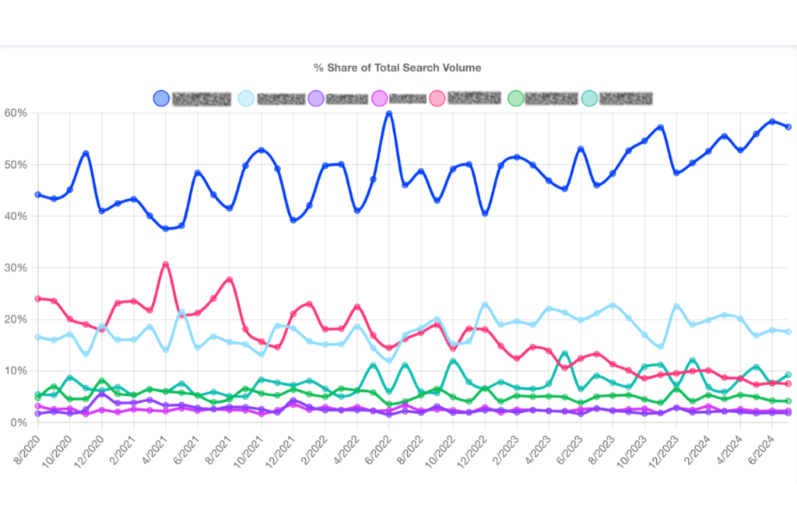This screenshot has height=532, width=797.
Task: Click the teal legend color circle
Action: pyautogui.click(x=589, y=98)
